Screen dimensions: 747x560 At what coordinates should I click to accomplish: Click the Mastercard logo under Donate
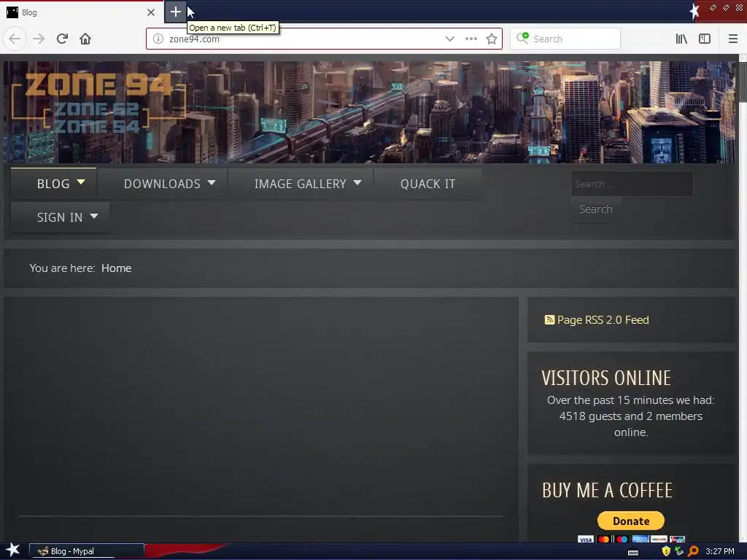[603, 539]
